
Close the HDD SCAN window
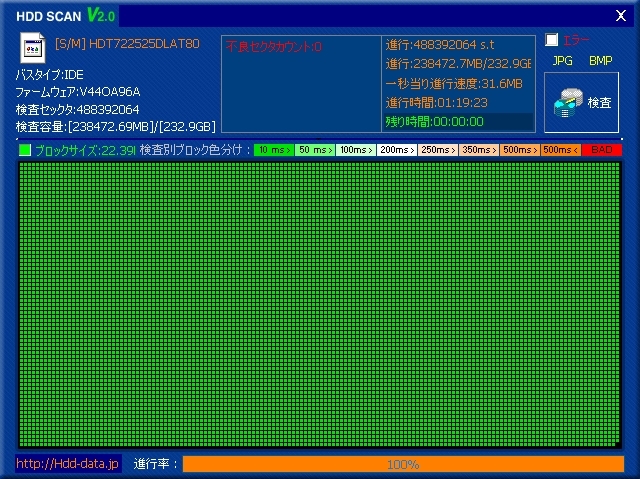click(x=621, y=16)
